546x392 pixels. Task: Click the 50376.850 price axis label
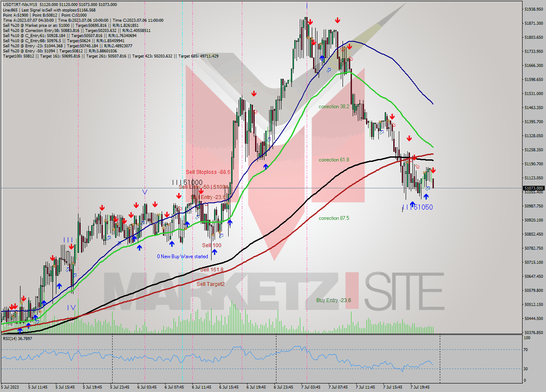pos(534,332)
